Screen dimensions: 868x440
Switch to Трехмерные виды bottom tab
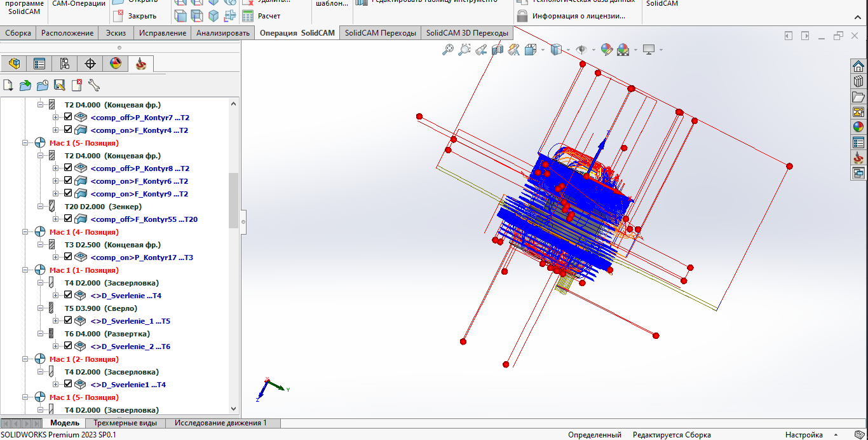[x=125, y=423]
